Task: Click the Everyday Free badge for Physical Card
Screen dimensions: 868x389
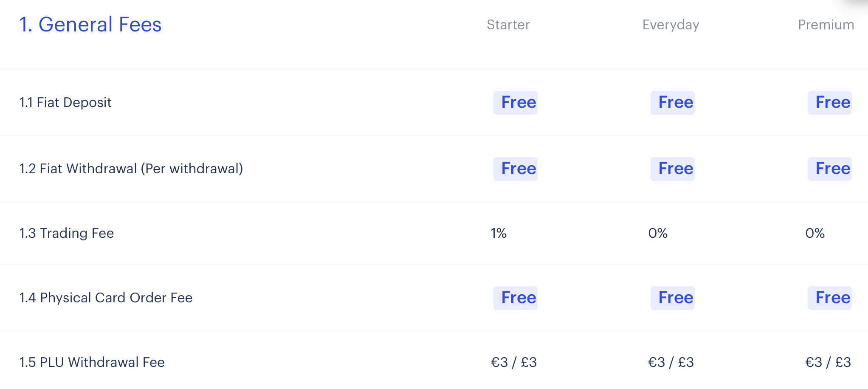Action: point(672,298)
